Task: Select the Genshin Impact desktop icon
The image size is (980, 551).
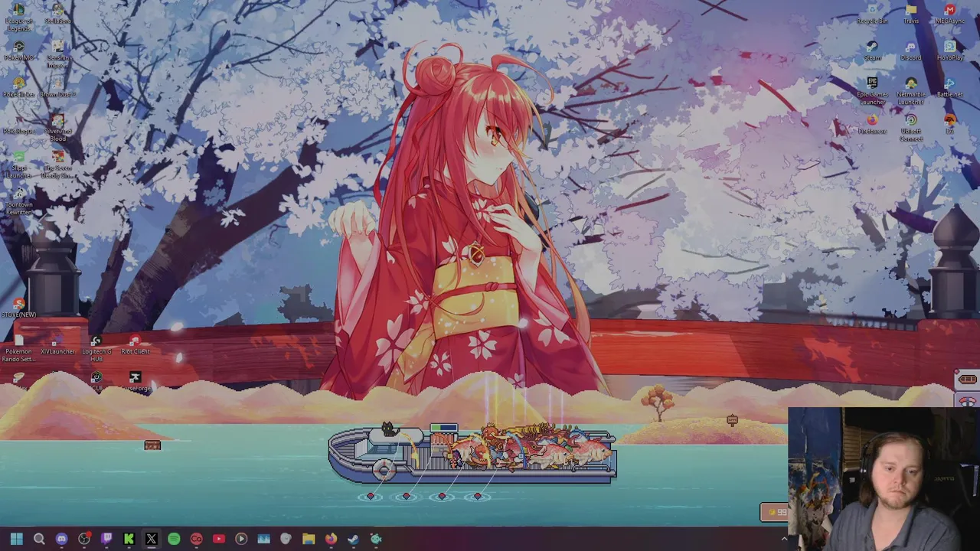Action: (x=57, y=54)
